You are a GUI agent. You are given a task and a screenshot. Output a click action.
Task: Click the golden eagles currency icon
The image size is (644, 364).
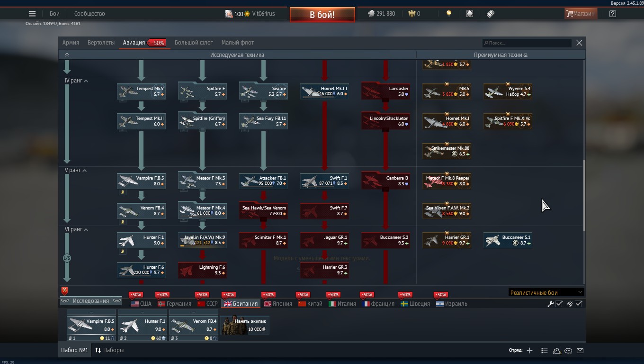click(411, 14)
